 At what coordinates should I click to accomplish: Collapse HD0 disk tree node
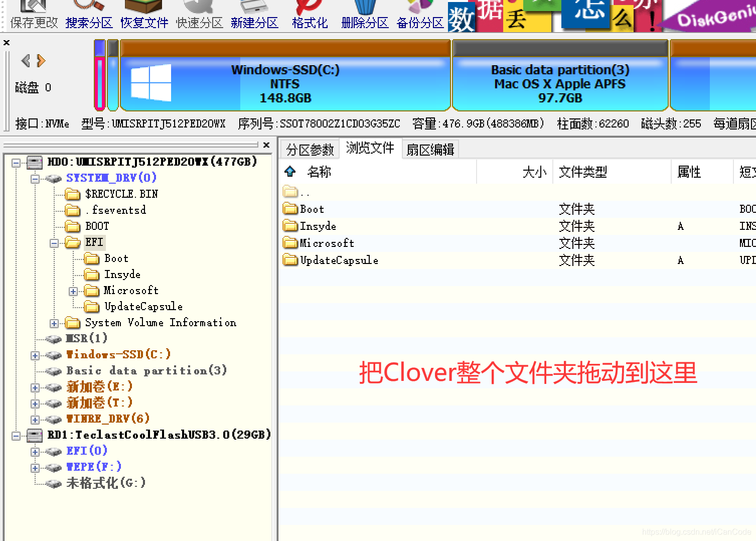(x=16, y=163)
